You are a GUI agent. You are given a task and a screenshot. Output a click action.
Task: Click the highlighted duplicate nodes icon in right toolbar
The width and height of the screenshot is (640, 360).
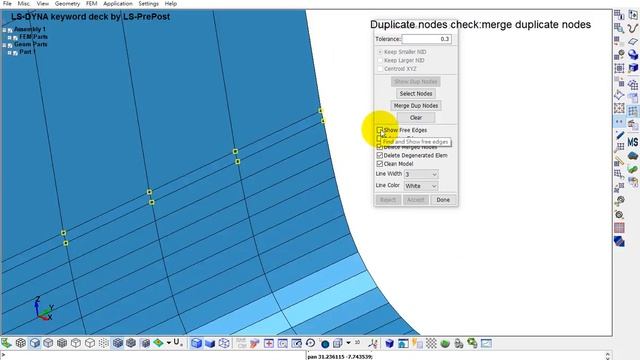(619, 122)
